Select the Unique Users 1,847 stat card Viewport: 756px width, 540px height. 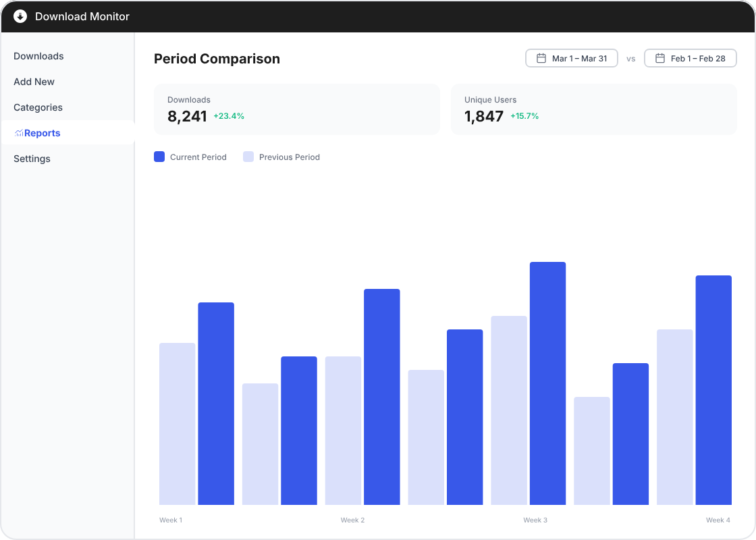(593, 109)
